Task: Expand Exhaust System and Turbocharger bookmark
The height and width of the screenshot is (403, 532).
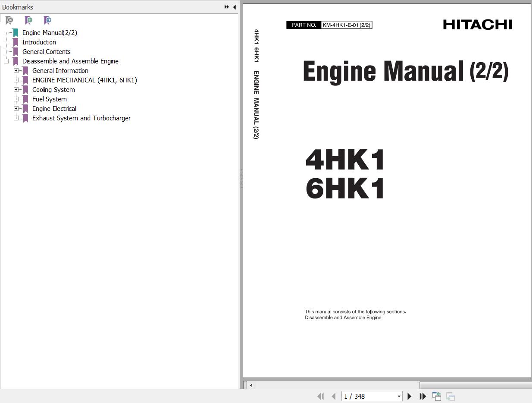Action: click(16, 118)
